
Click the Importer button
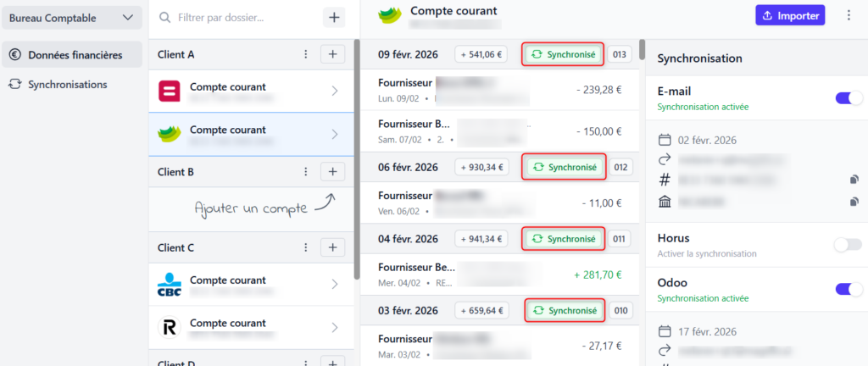[790, 15]
